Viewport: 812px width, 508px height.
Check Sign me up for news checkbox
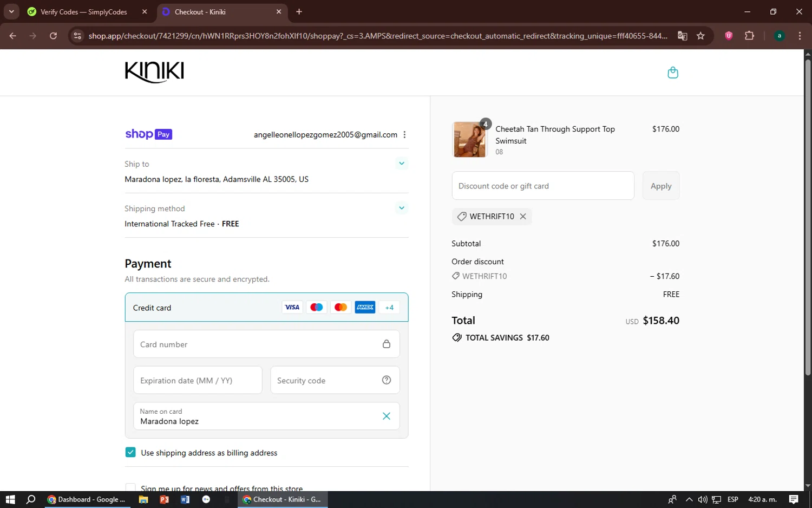tap(130, 488)
